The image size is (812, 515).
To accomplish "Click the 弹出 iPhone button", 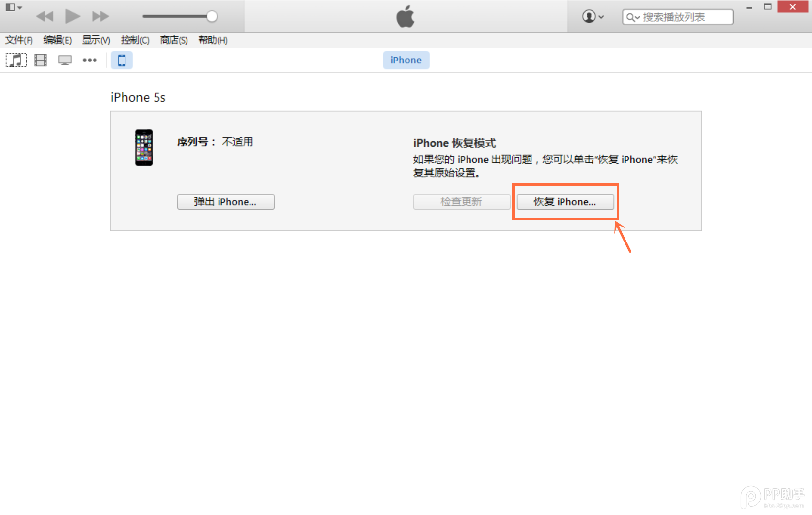I will coord(225,202).
